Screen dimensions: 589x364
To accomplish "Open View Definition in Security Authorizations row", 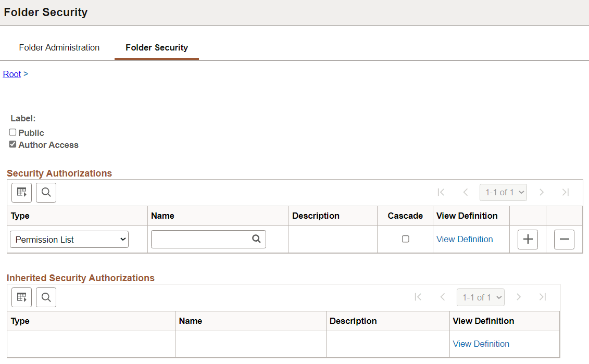I will coord(464,239).
